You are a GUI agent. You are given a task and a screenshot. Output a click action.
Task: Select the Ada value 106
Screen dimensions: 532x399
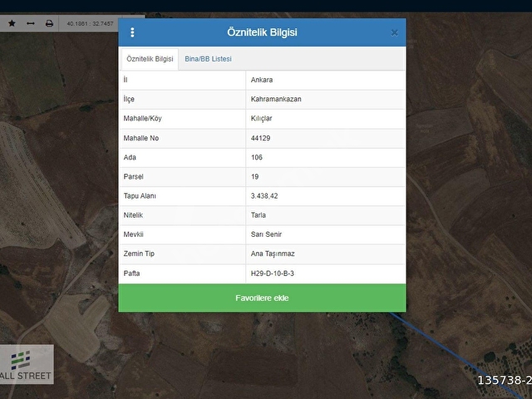[257, 157]
